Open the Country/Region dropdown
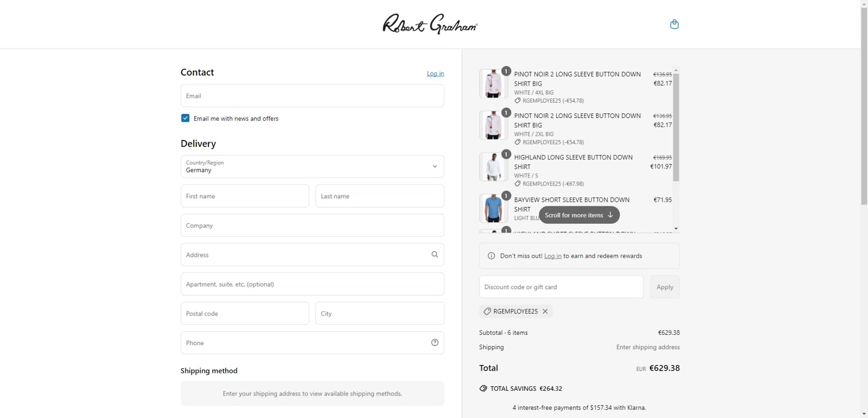This screenshot has width=868, height=418. (x=312, y=167)
